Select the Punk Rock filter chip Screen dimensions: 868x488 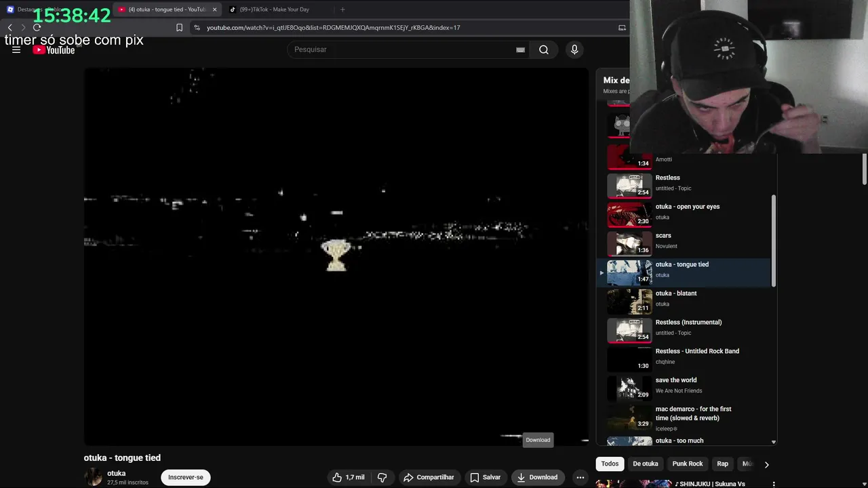coord(687,464)
